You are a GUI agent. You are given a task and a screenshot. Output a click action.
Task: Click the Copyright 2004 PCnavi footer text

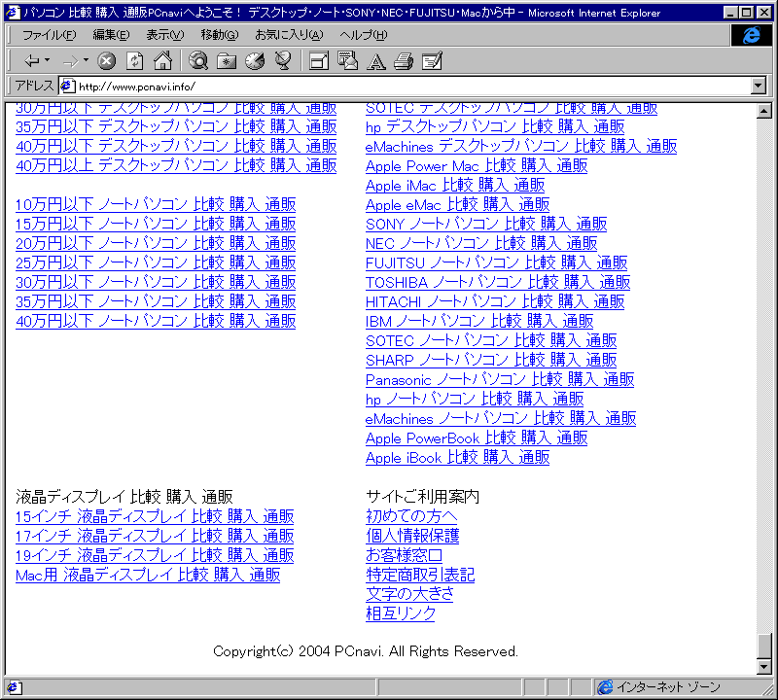click(366, 651)
